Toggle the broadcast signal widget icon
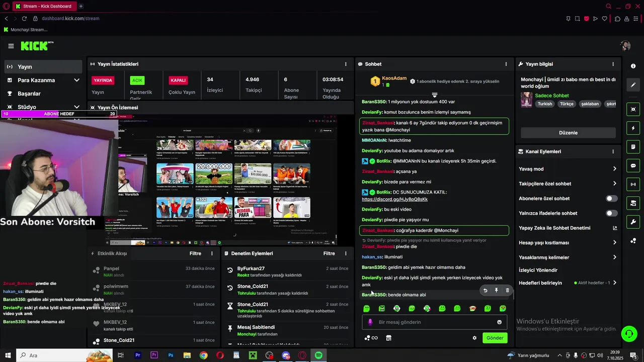 [x=633, y=184]
